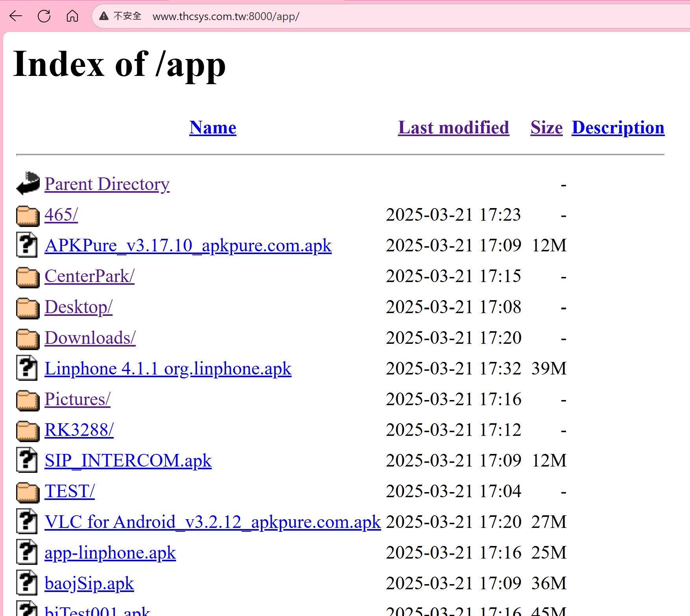Click the 27M size of VLC apk
690x616 pixels.
click(x=549, y=522)
